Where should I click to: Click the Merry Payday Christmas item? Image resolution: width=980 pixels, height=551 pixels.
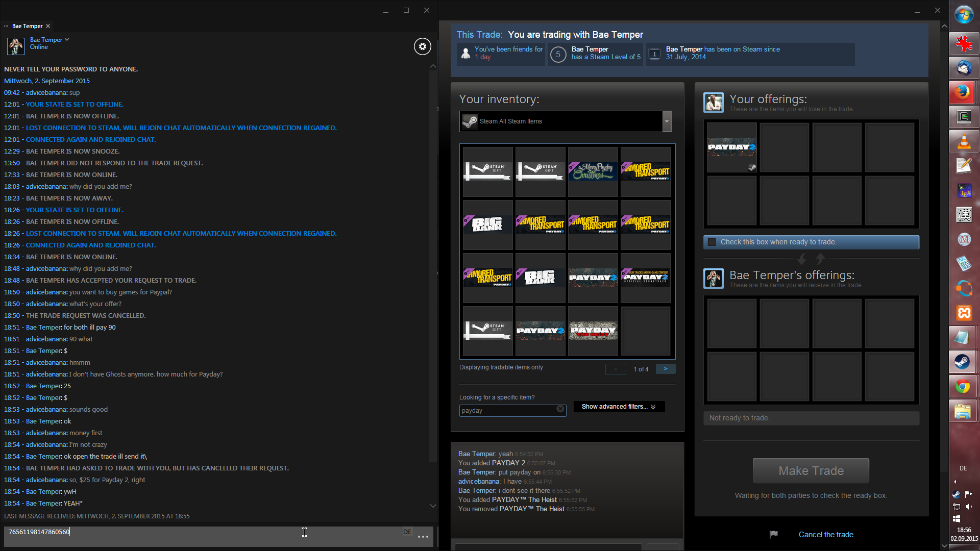pos(593,172)
